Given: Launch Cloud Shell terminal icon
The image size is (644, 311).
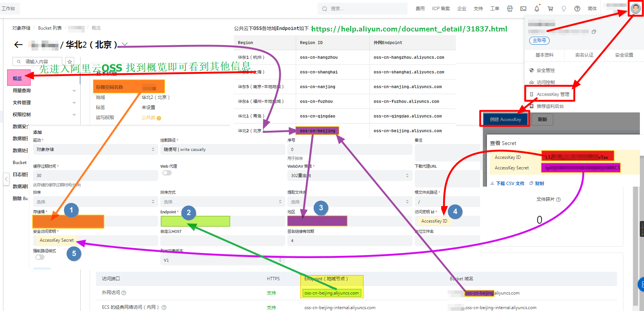Looking at the screenshot, I should point(523,9).
